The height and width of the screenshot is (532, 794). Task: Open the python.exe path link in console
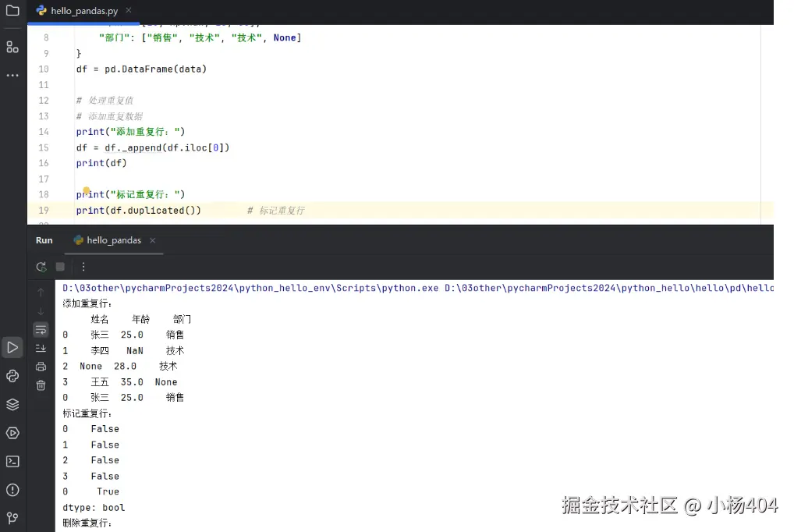coord(250,288)
